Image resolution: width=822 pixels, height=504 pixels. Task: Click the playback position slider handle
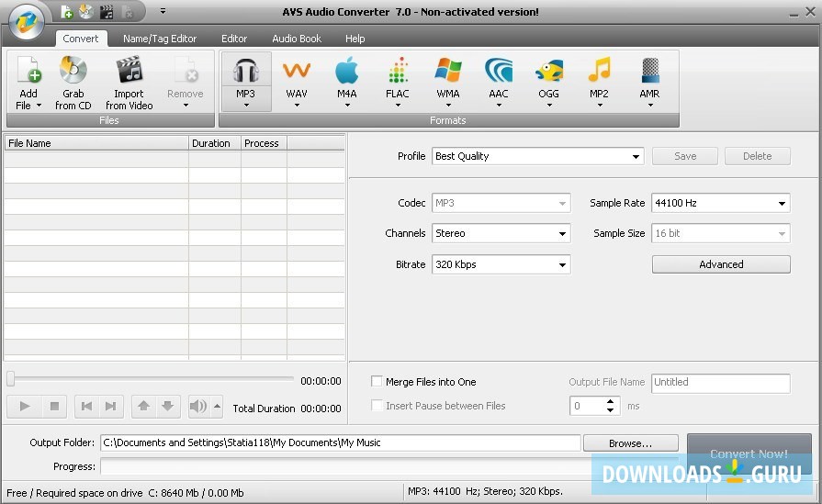pos(10,379)
